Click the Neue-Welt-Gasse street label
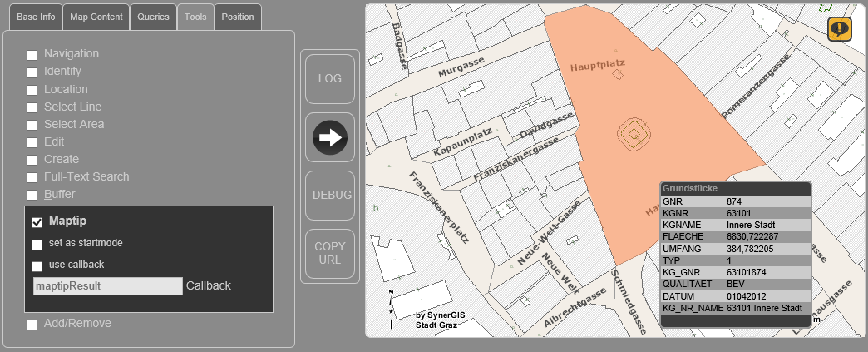Viewport: 868px width, 352px height. (550, 232)
